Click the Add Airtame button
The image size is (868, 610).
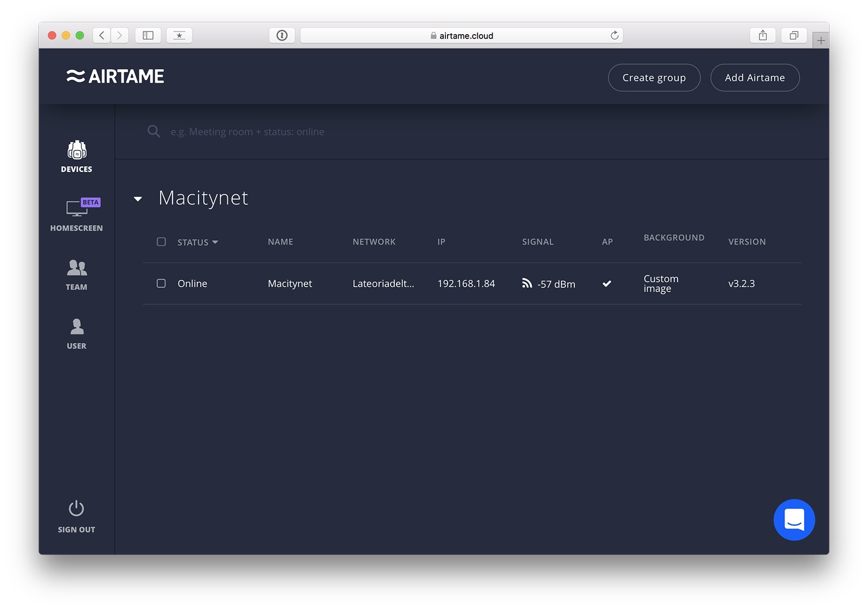point(755,78)
